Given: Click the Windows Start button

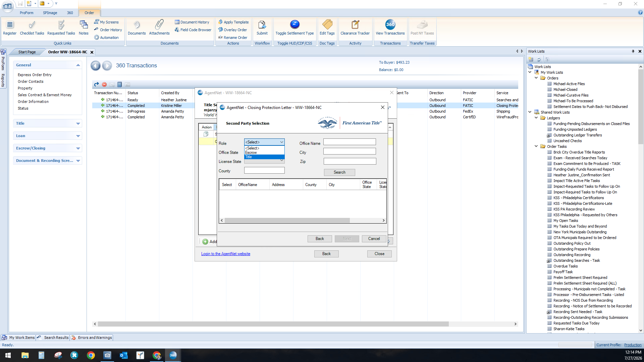Looking at the screenshot, I should (x=8, y=355).
